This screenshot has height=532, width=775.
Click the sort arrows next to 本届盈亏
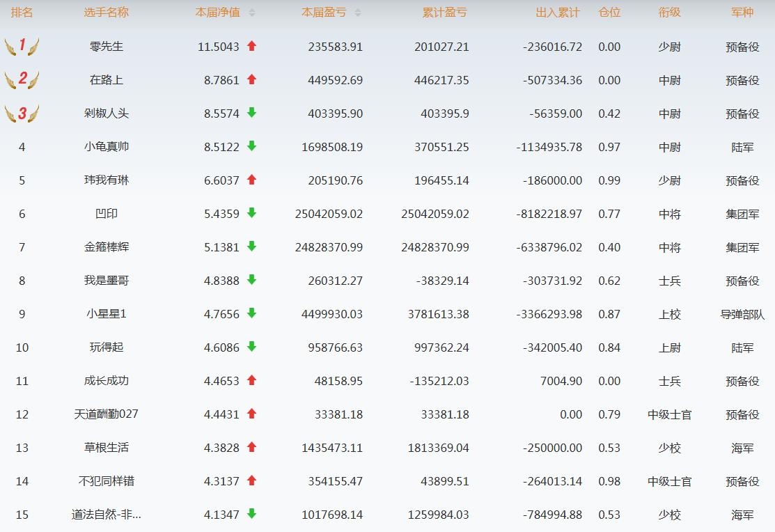pos(358,13)
